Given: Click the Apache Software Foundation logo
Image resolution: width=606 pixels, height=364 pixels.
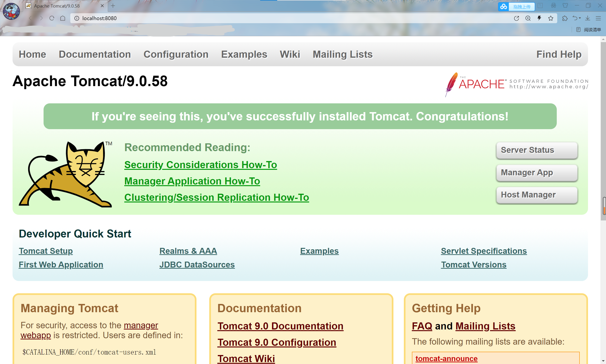Looking at the screenshot, I should pyautogui.click(x=517, y=84).
